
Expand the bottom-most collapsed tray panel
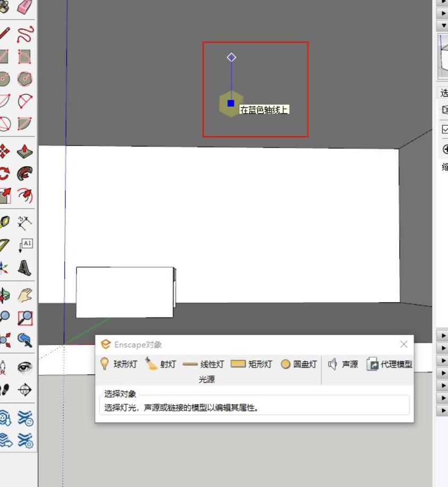point(444,411)
